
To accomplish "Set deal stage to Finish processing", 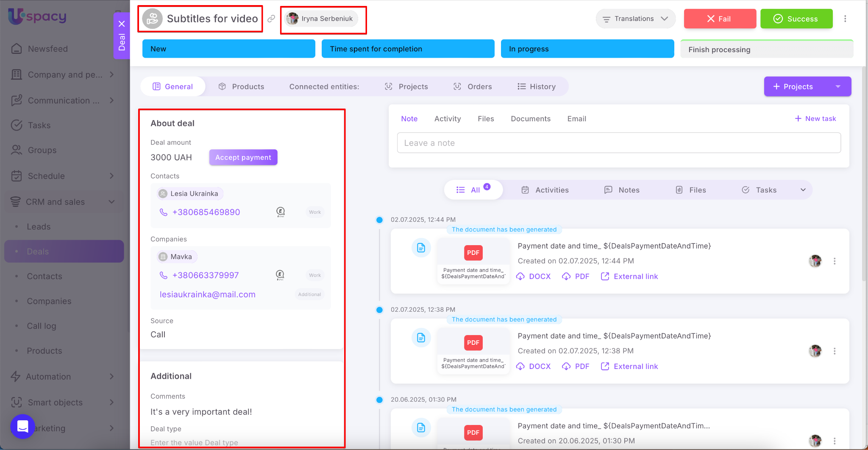I will 766,49.
